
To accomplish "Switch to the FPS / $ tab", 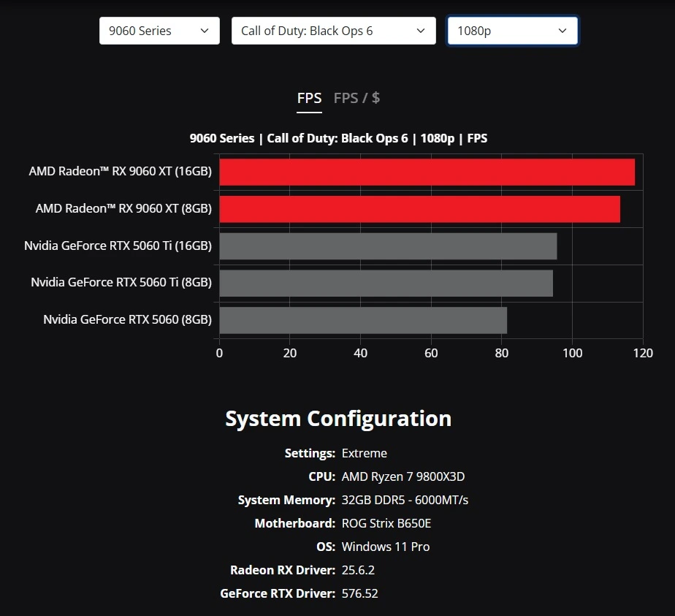I will [x=356, y=98].
